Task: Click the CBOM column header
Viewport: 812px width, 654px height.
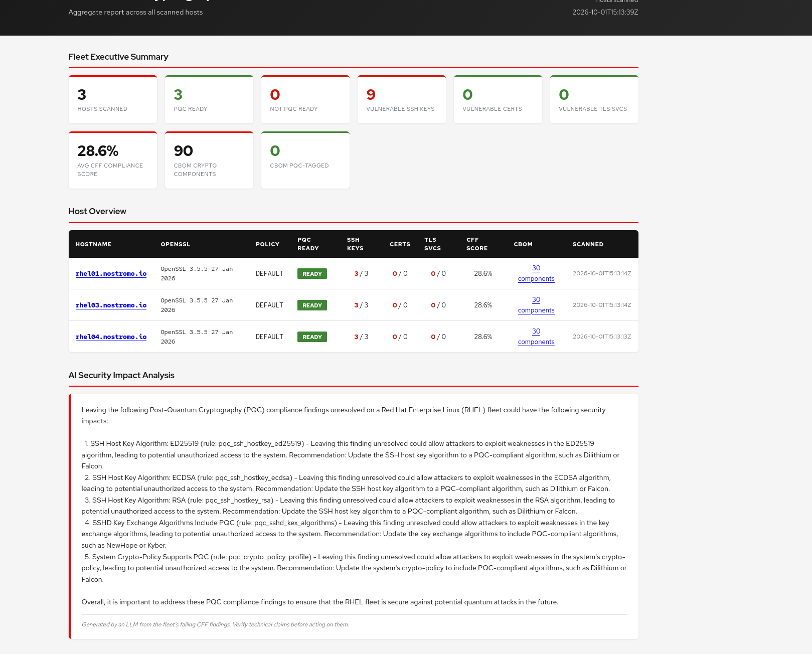Action: (523, 244)
